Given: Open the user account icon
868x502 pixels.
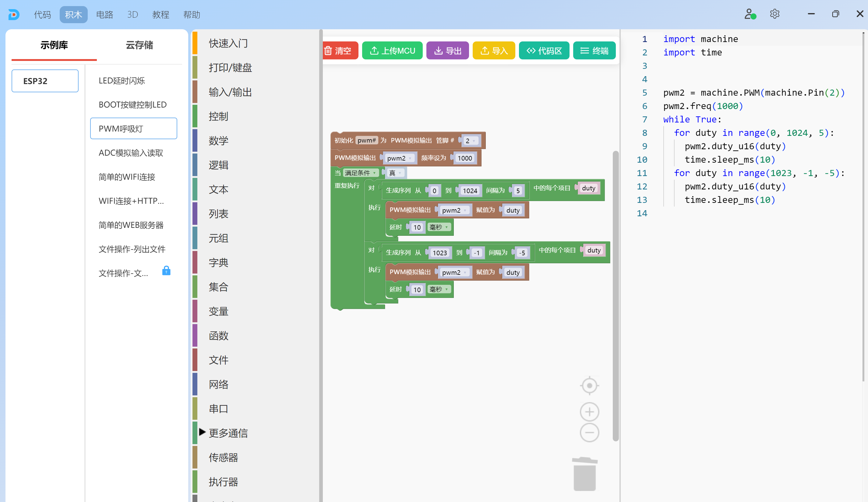Looking at the screenshot, I should [750, 14].
